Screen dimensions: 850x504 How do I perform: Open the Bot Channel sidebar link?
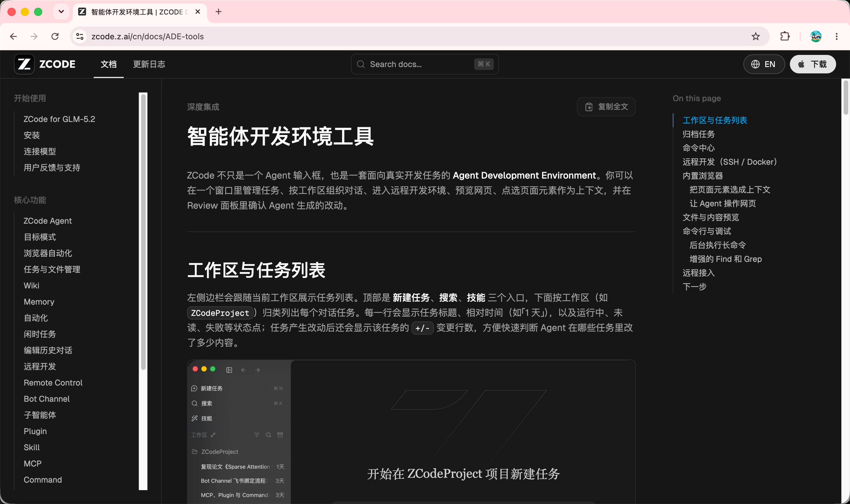point(47,399)
